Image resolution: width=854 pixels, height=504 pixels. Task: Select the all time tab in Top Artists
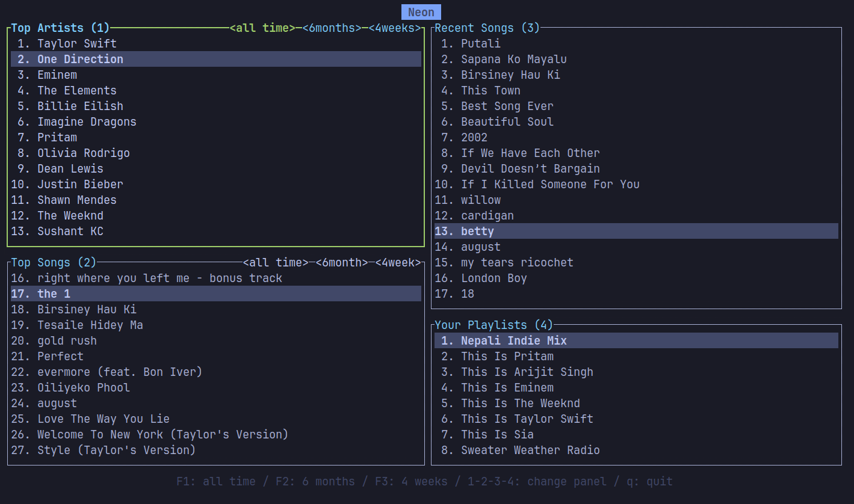(x=262, y=28)
